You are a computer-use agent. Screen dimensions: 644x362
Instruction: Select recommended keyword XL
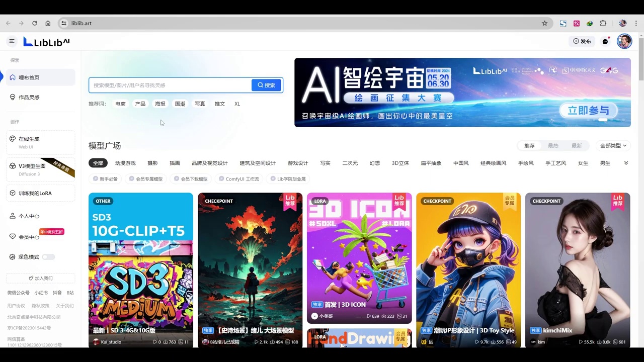pyautogui.click(x=237, y=104)
